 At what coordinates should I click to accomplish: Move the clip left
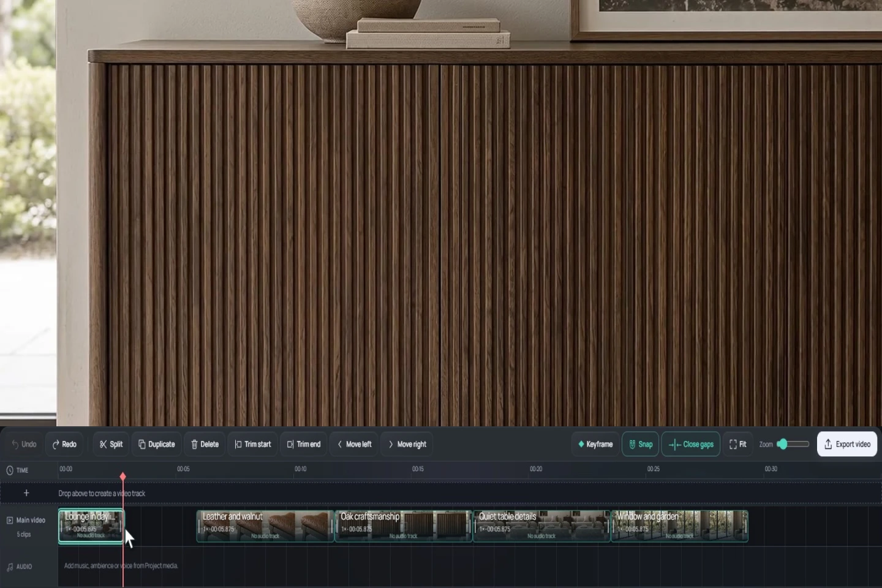click(354, 444)
